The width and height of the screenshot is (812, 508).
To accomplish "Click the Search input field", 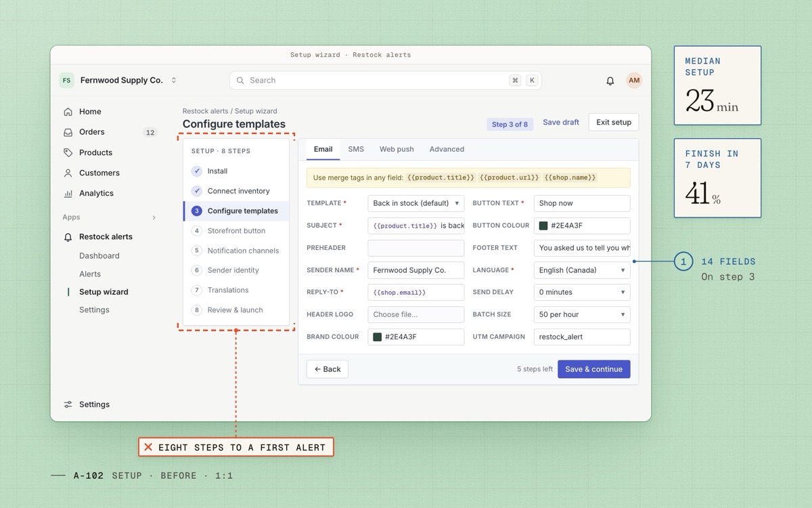I will click(386, 81).
